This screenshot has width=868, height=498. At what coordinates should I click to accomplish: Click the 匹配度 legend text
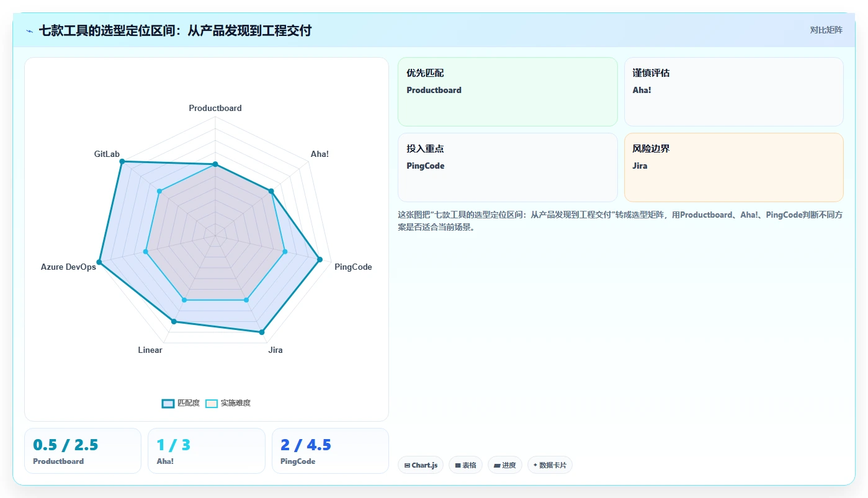[x=189, y=403]
